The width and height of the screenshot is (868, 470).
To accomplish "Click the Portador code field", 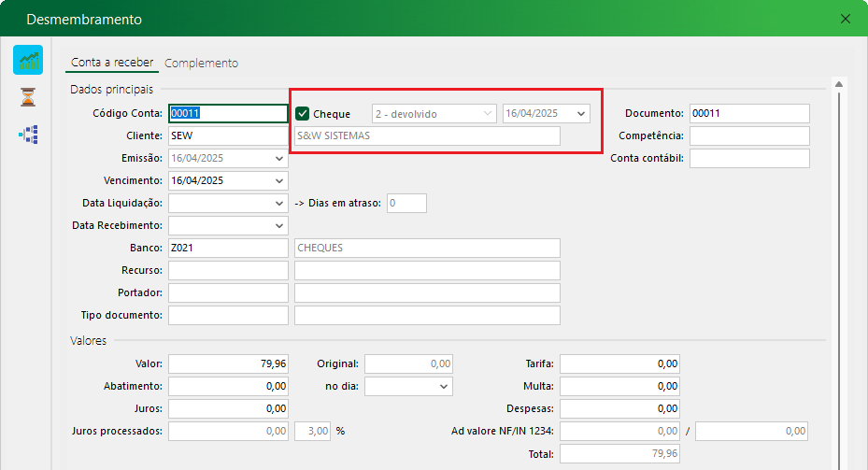I will pos(228,292).
